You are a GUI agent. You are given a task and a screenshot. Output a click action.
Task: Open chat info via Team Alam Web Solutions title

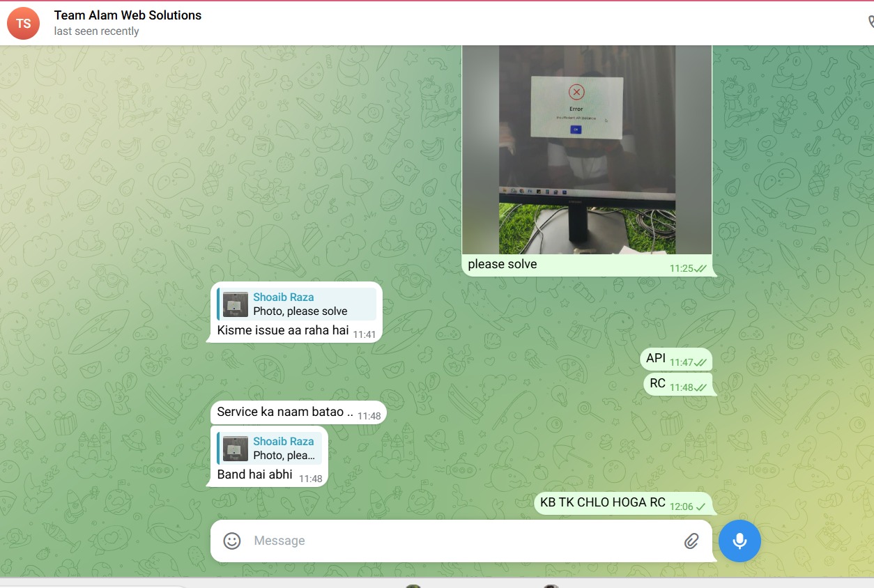128,15
